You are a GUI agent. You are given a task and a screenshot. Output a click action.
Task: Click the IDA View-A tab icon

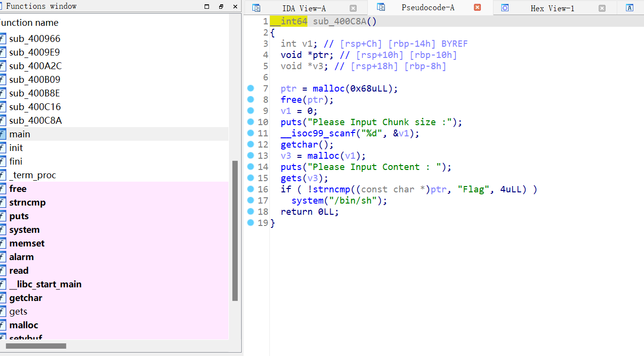click(256, 8)
